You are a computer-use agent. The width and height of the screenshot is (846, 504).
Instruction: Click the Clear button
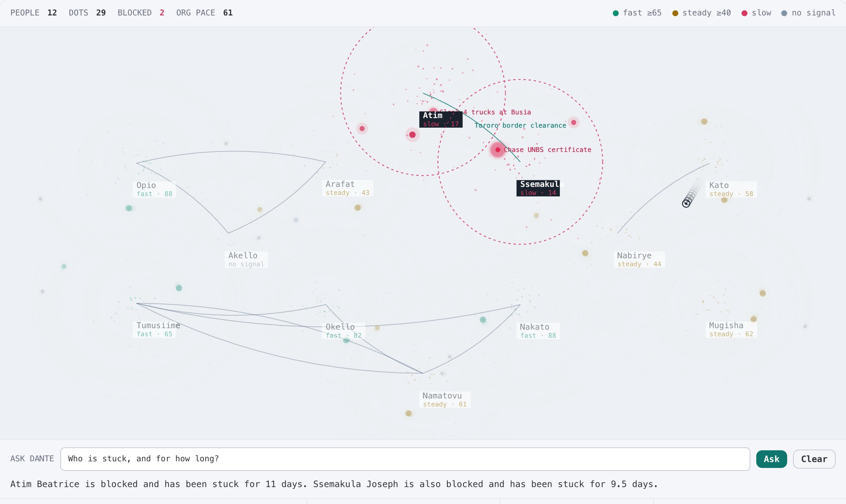[x=814, y=459]
